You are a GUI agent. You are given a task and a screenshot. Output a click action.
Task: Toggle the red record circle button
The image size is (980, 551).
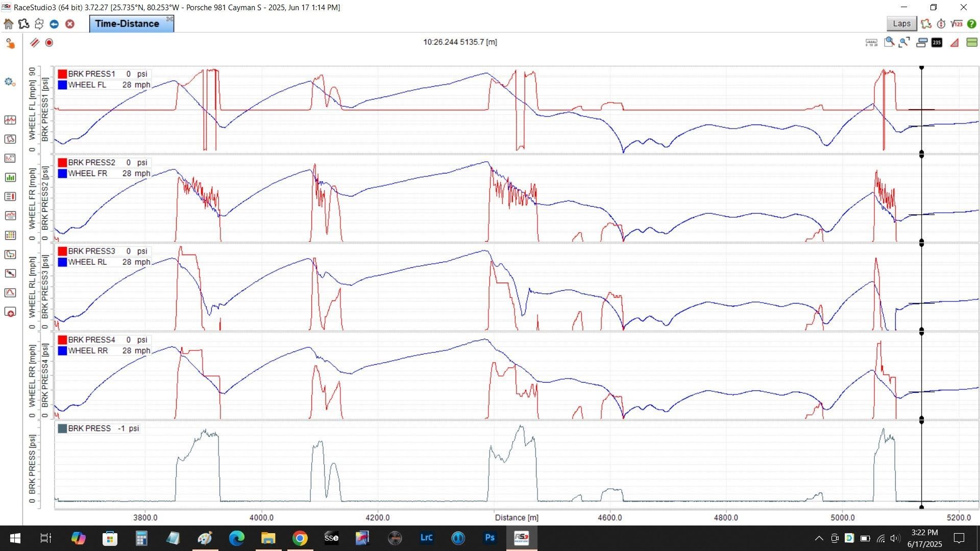point(49,42)
